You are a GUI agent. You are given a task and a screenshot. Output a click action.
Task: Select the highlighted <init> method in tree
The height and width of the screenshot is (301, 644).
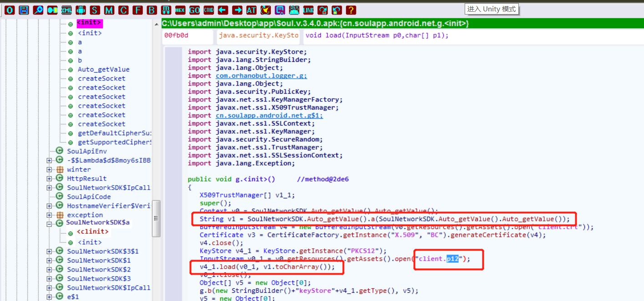[89, 23]
